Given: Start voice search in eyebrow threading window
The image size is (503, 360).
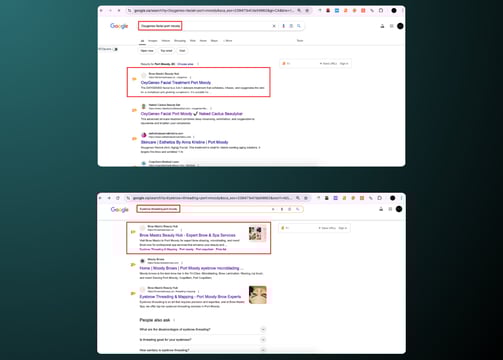Looking at the screenshot, I should (x=282, y=209).
